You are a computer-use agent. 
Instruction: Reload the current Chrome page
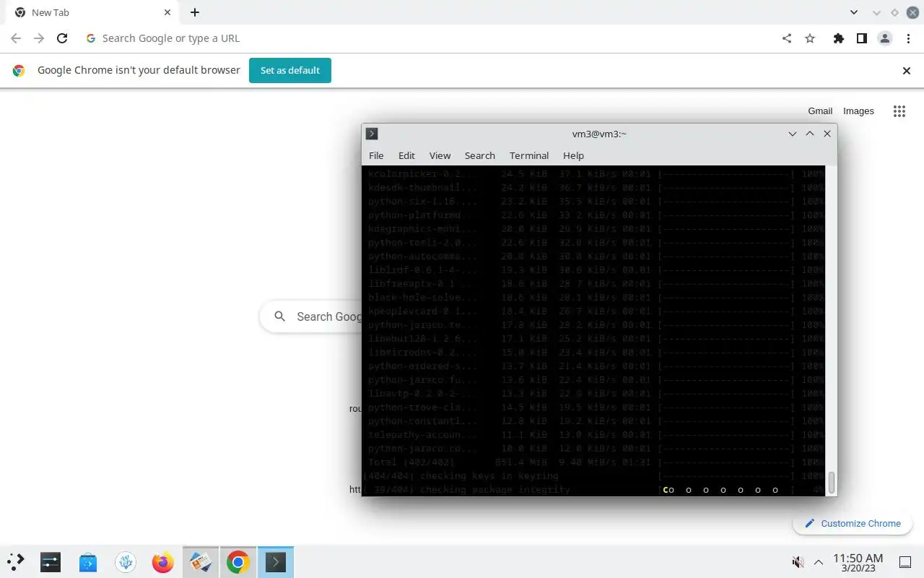coord(62,38)
